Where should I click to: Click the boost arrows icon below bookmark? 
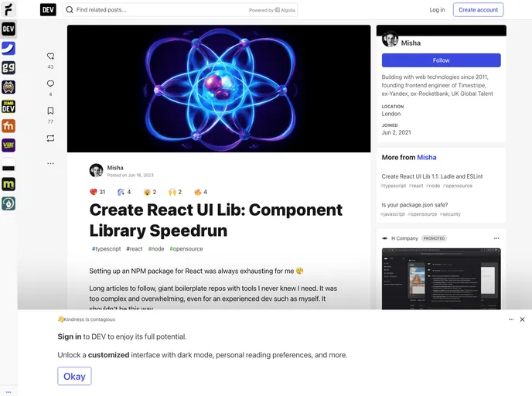(50, 138)
